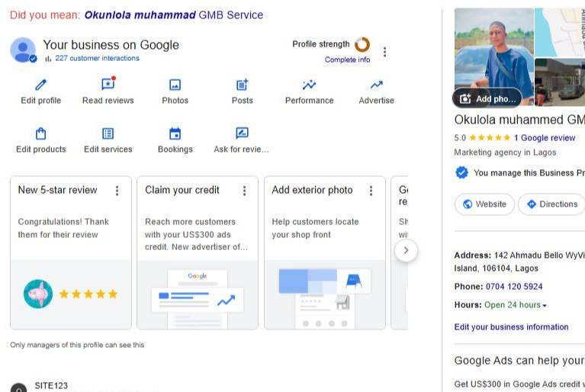Open Edit services list icon

108,133
